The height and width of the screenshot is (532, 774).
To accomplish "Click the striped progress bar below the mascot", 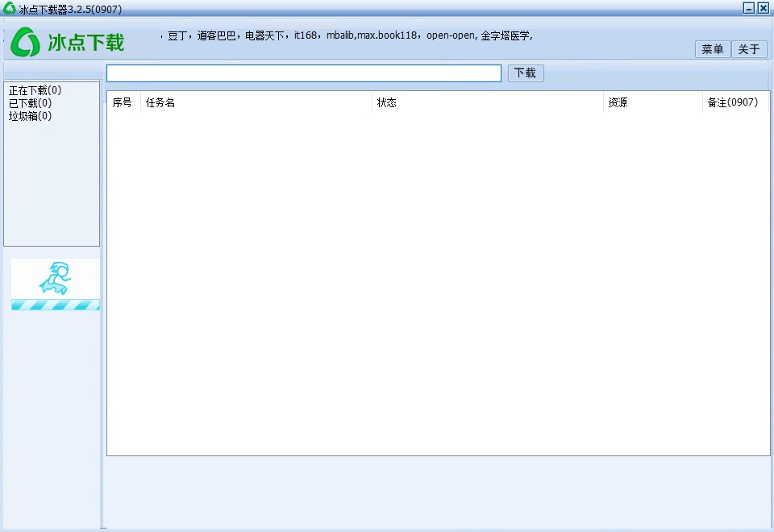I will 54,305.
